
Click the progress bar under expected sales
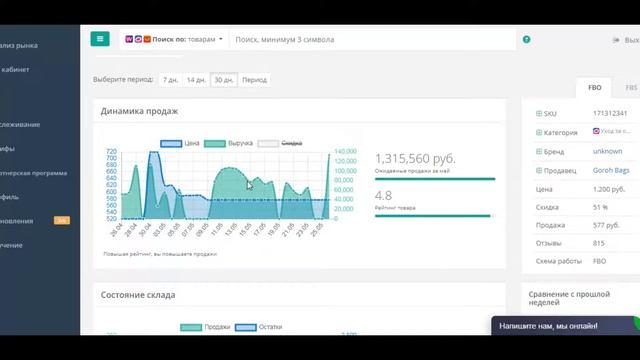tap(435, 179)
